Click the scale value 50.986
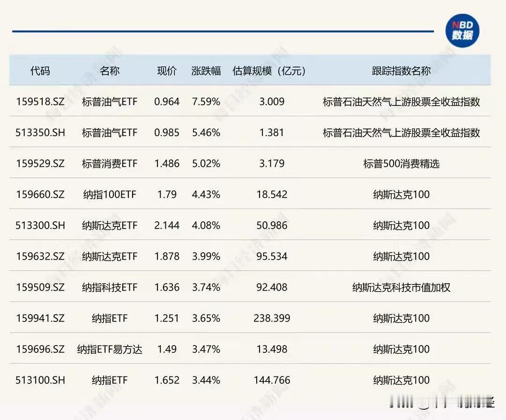The height and width of the screenshot is (420, 506). pyautogui.click(x=272, y=225)
